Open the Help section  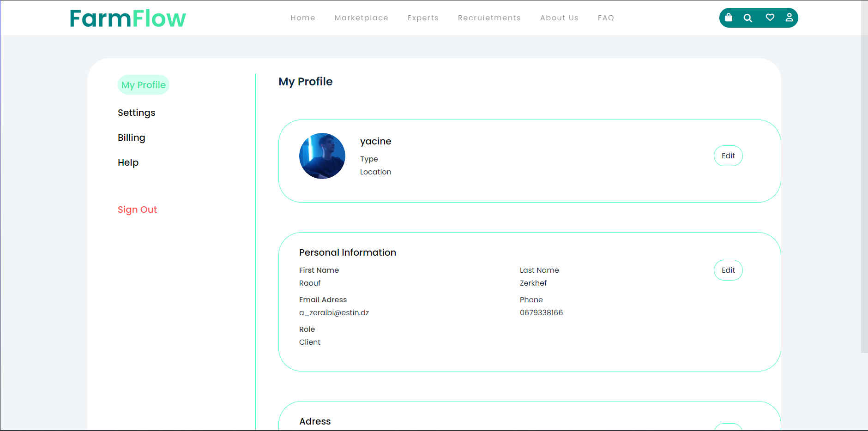[128, 162]
